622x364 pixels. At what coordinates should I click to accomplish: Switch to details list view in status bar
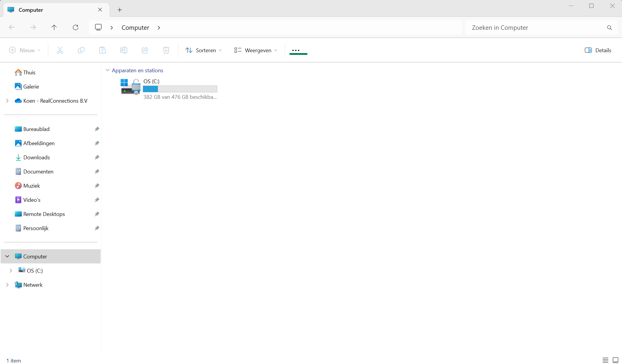tap(605, 360)
